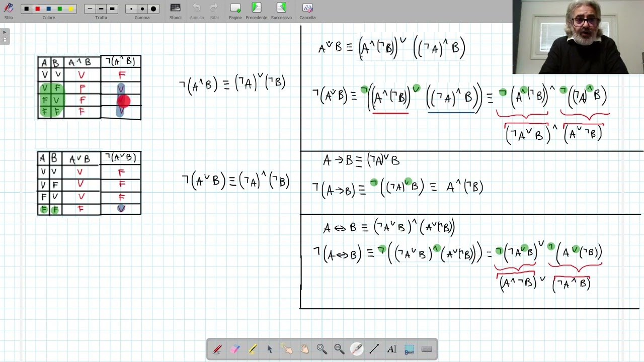Select the blue pen color
644x362 pixels.
pos(49,9)
